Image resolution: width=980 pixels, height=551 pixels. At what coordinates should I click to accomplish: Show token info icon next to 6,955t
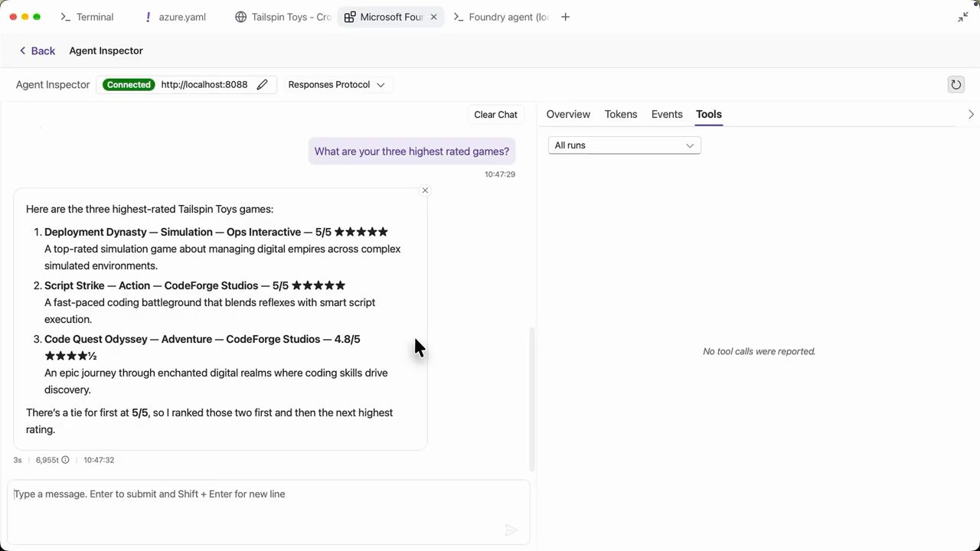(65, 460)
